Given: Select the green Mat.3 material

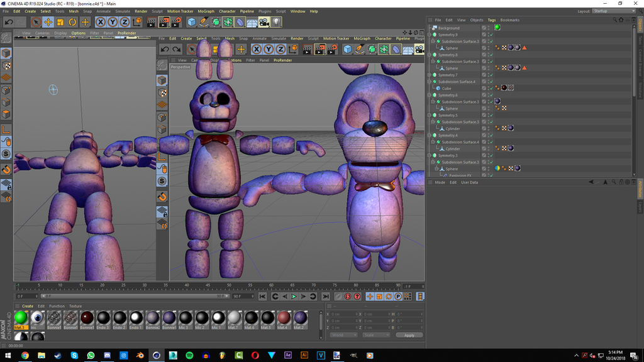Looking at the screenshot, I should click(21, 320).
